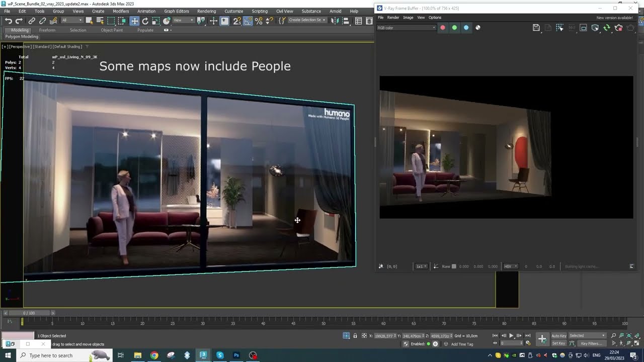Toggle Spinner Snap in main toolbar
644x362 pixels.
point(269,21)
